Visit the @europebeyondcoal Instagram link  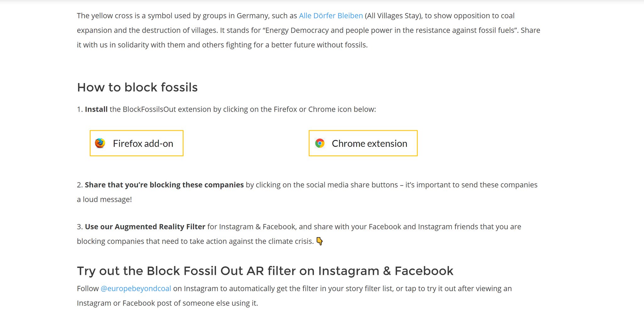(x=136, y=289)
